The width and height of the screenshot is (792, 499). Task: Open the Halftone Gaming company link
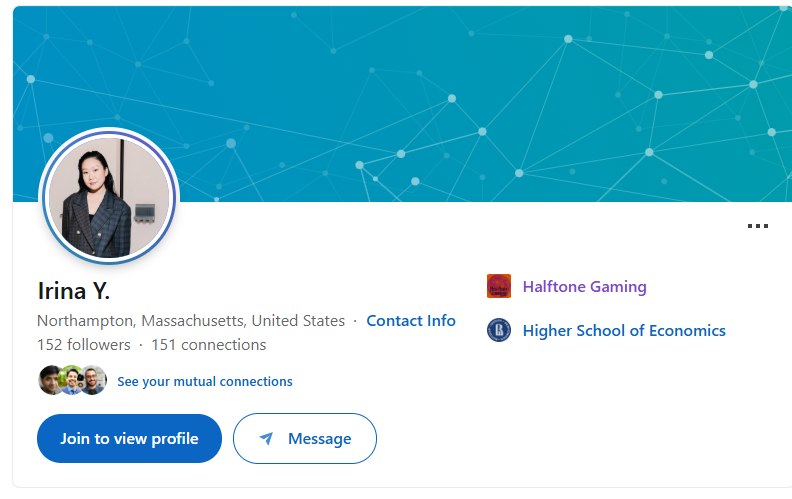(x=584, y=287)
